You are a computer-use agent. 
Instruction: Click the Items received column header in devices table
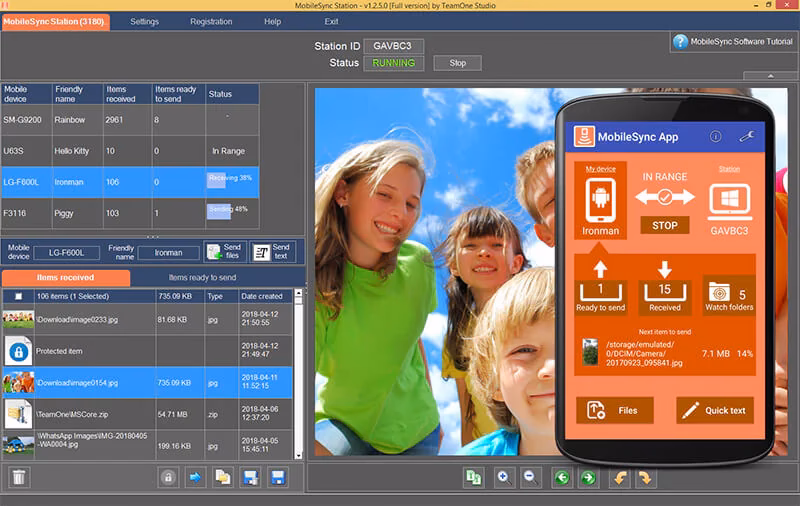(x=128, y=94)
